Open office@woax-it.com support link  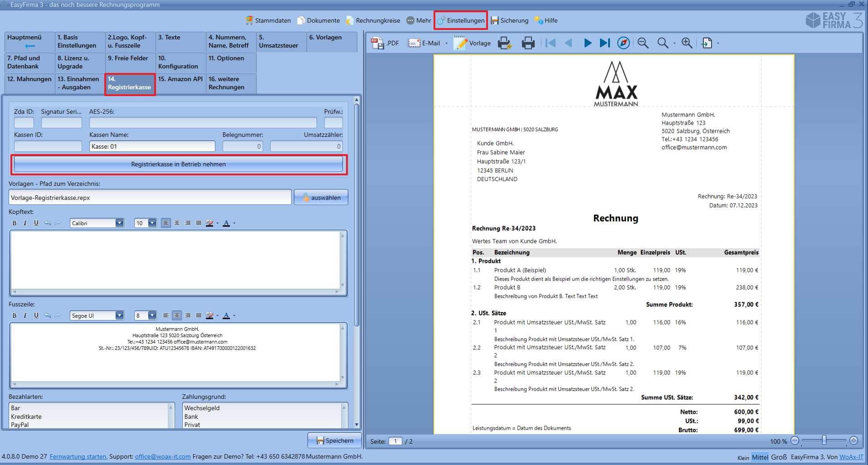point(163,456)
